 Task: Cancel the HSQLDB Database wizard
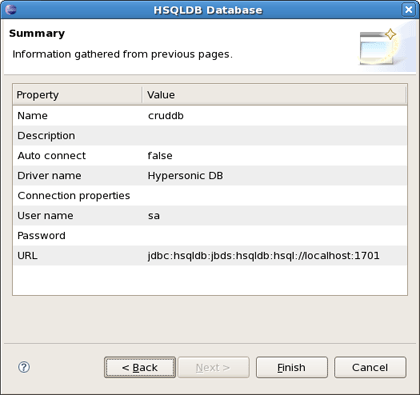[370, 367]
